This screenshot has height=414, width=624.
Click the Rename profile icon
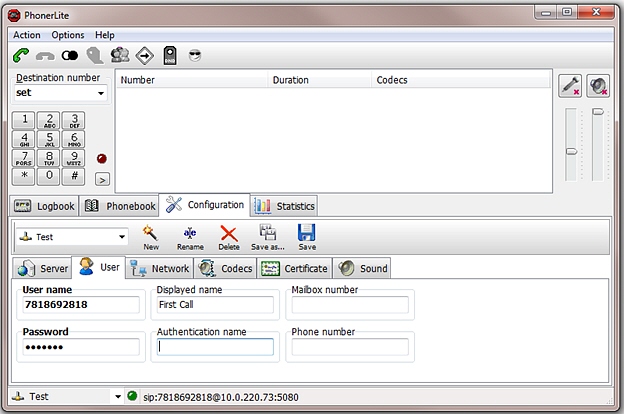190,238
